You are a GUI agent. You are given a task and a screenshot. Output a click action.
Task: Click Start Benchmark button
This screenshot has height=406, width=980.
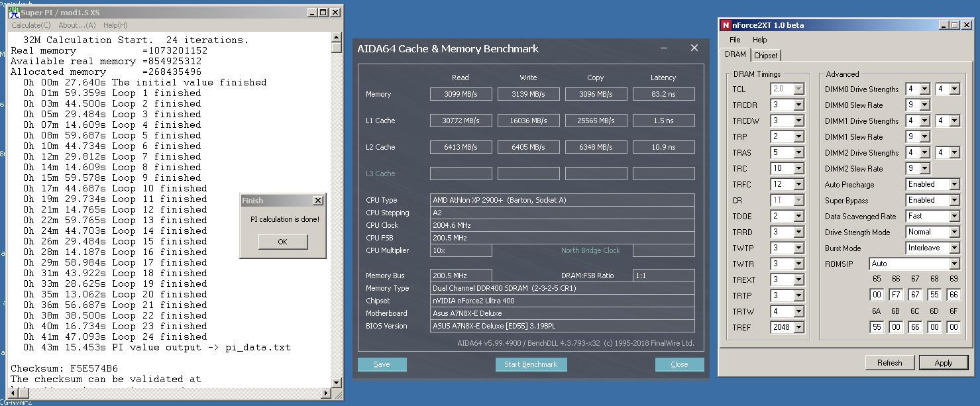531,364
